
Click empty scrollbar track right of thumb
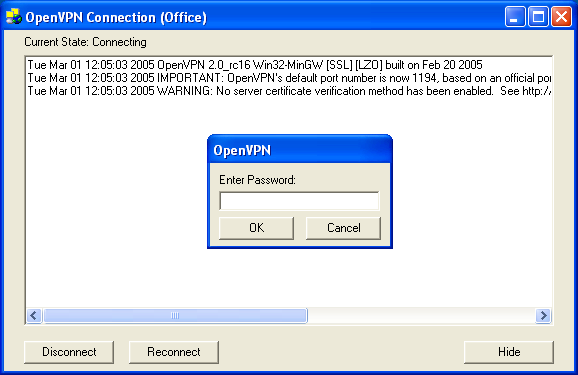coord(421,316)
